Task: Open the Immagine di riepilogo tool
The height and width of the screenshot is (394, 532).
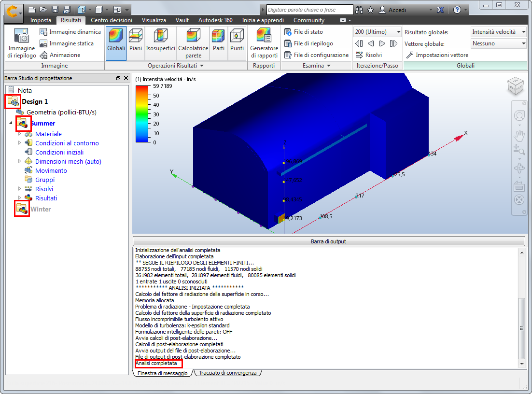Action: (x=21, y=43)
